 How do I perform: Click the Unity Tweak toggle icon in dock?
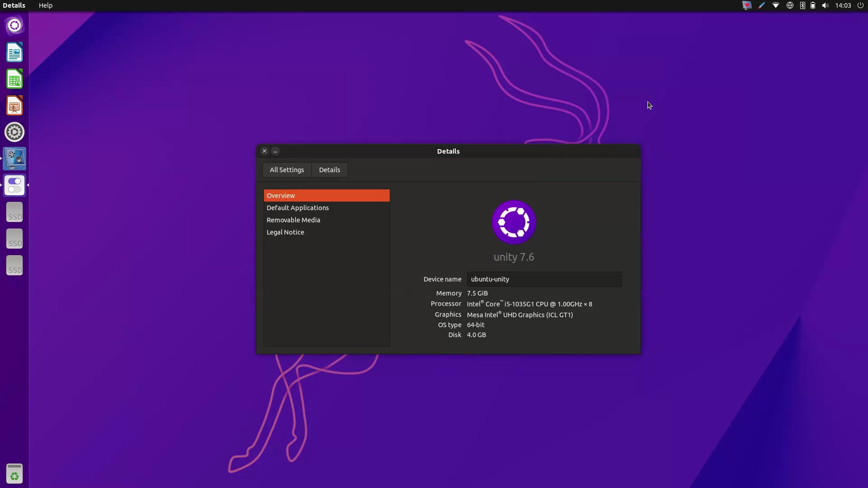tap(14, 185)
